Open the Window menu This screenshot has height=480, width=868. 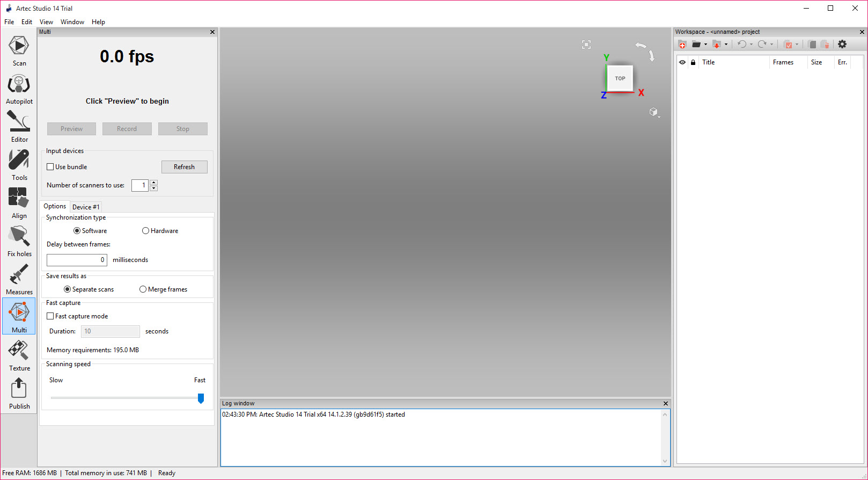point(72,22)
